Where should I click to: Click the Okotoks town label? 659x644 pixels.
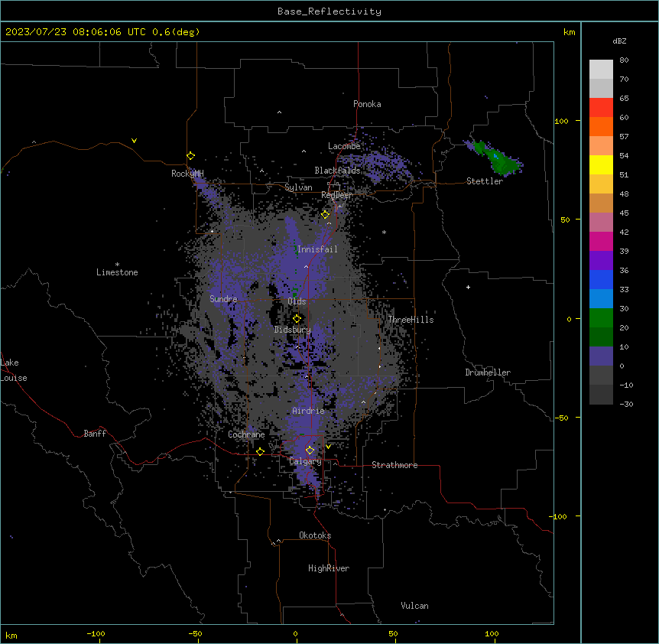(315, 535)
